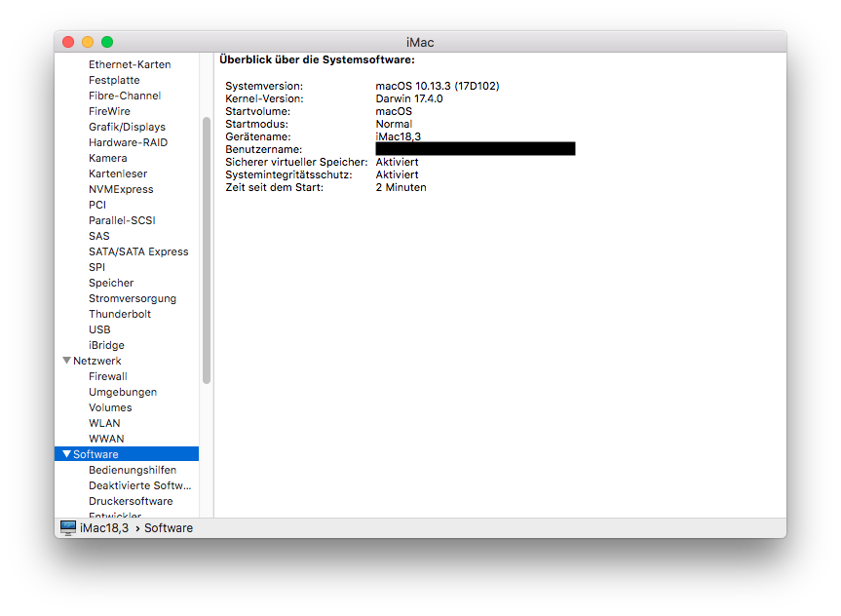
Task: Select Festplatte in the sidebar
Action: coord(114,80)
